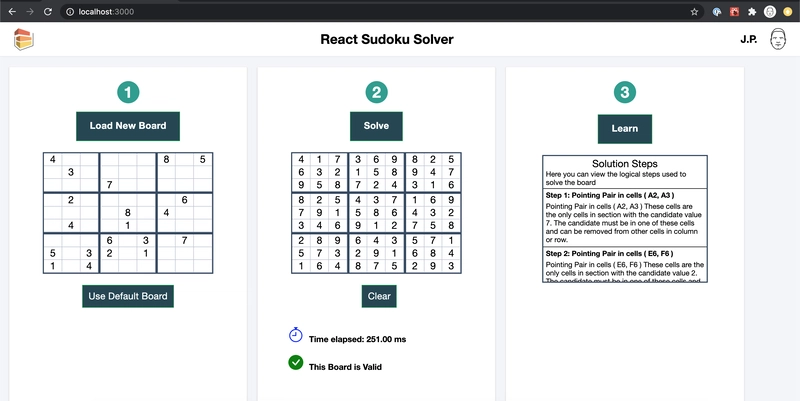Go back using the browser back arrow
800x401 pixels.
(x=12, y=12)
